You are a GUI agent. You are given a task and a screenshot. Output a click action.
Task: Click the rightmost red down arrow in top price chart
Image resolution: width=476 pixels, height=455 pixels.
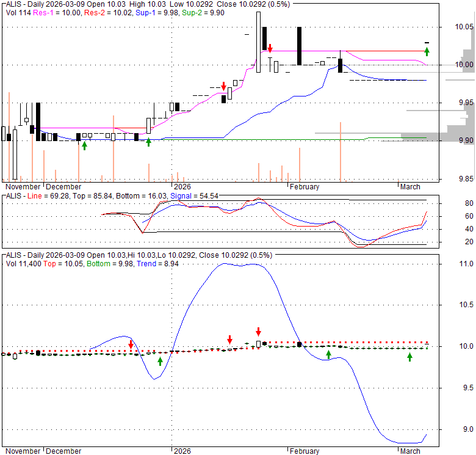[270, 48]
